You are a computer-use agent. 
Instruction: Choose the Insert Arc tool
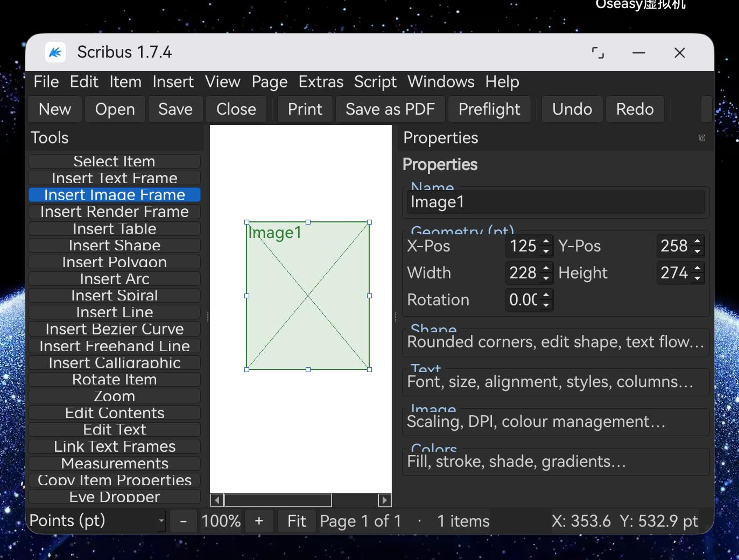pyautogui.click(x=115, y=279)
